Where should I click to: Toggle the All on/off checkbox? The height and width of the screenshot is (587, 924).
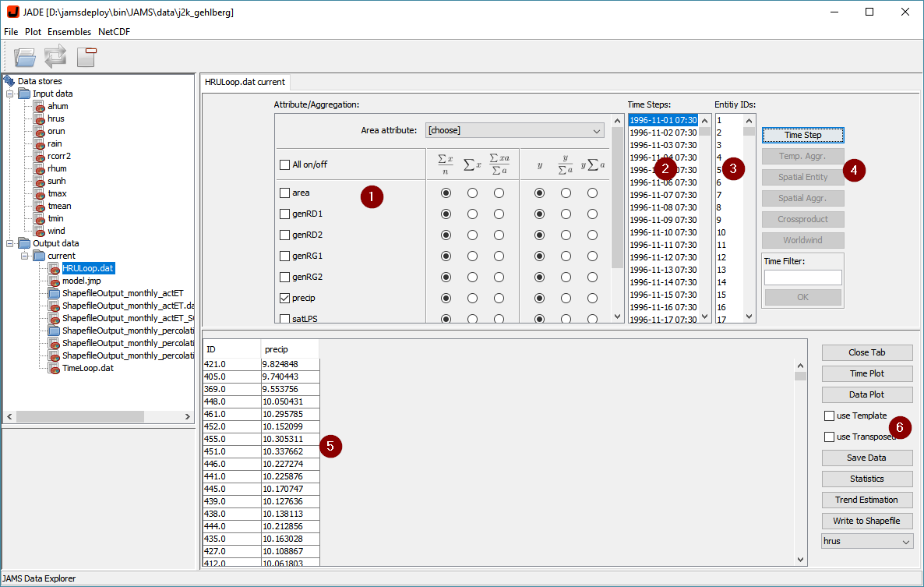coord(284,164)
